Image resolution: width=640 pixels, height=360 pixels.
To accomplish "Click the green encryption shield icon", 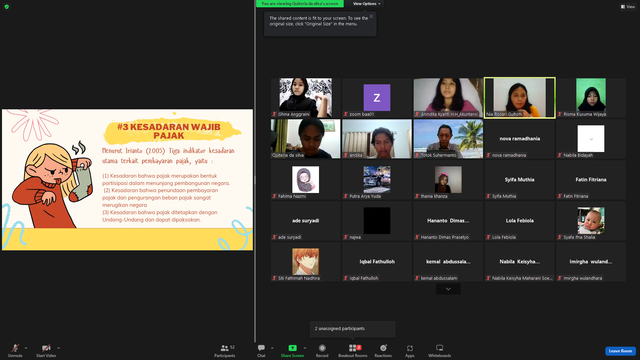I will pyautogui.click(x=7, y=7).
